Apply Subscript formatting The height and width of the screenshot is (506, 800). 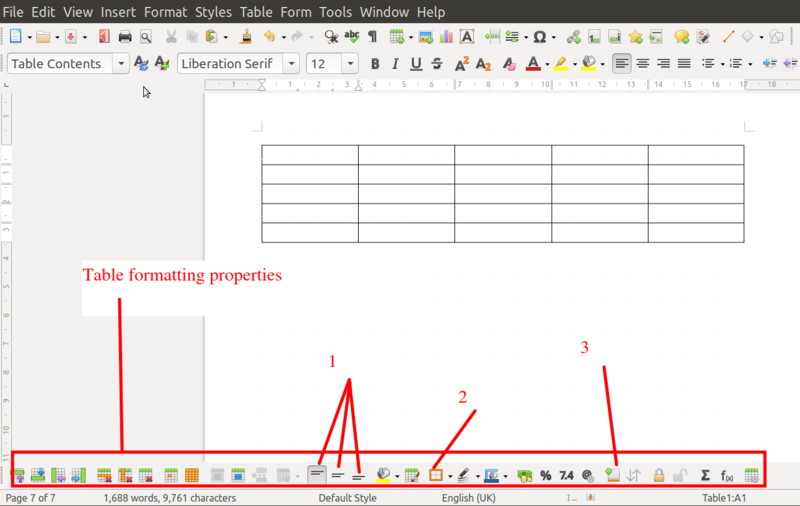[x=483, y=64]
